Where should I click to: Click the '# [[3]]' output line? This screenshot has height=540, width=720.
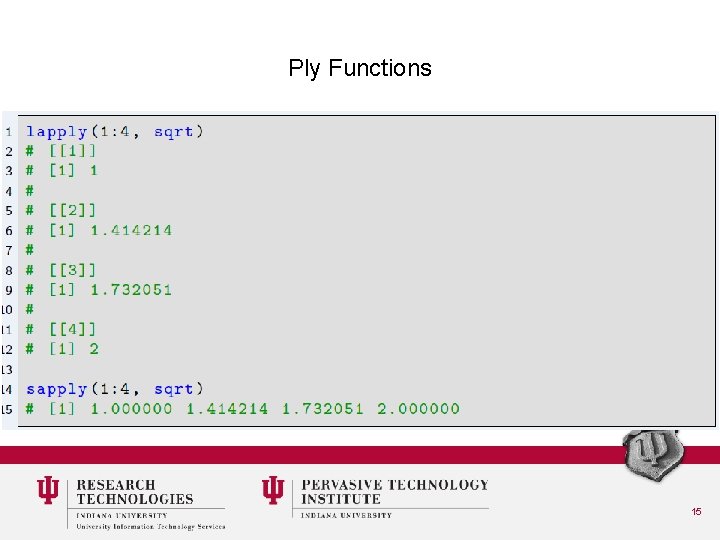click(x=61, y=270)
